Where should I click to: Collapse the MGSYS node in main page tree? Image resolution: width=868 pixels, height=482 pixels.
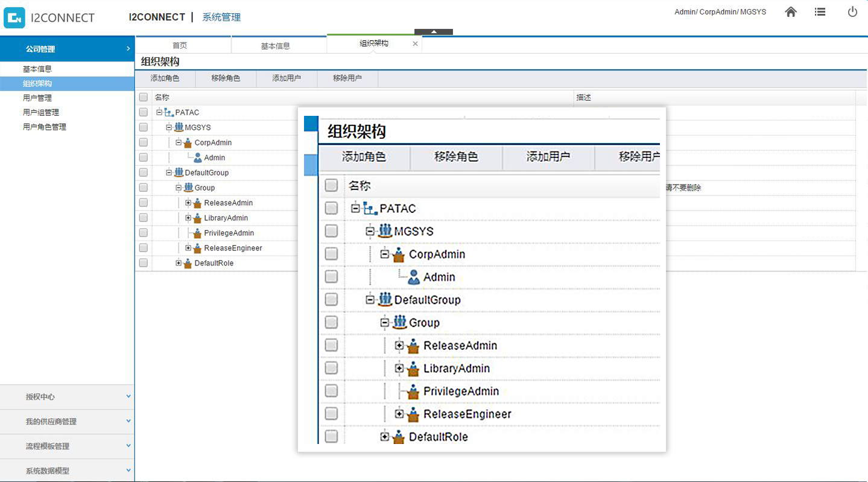169,127
